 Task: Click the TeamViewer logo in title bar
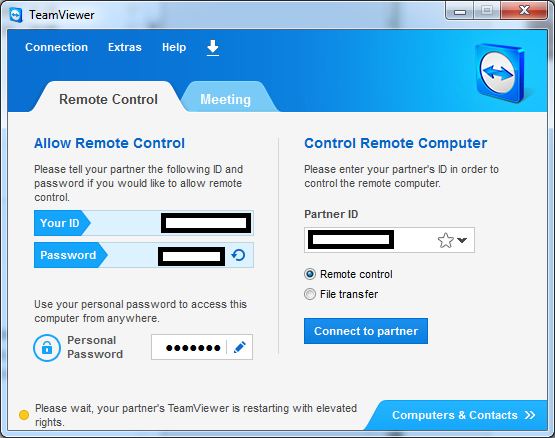click(16, 15)
